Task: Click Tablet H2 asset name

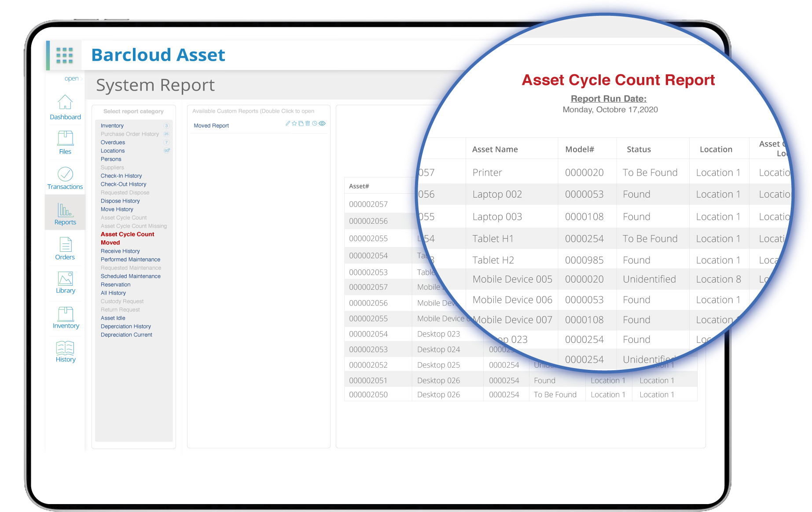Action: coord(493,261)
